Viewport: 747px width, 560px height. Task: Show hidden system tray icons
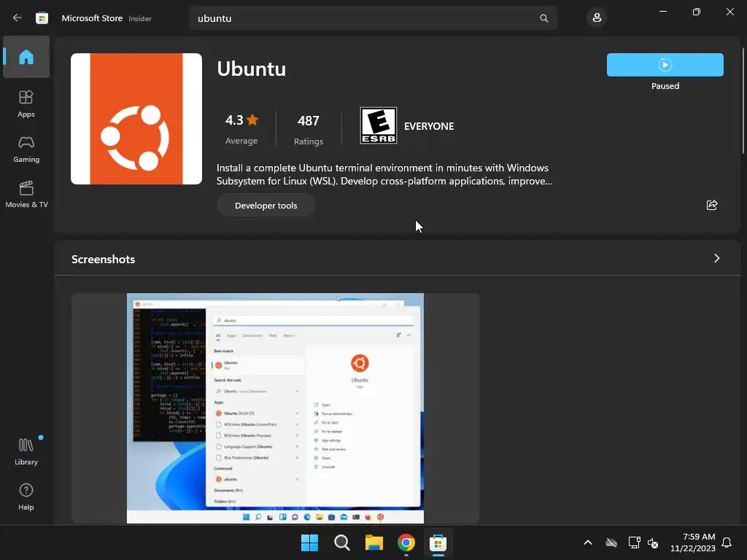click(x=588, y=542)
